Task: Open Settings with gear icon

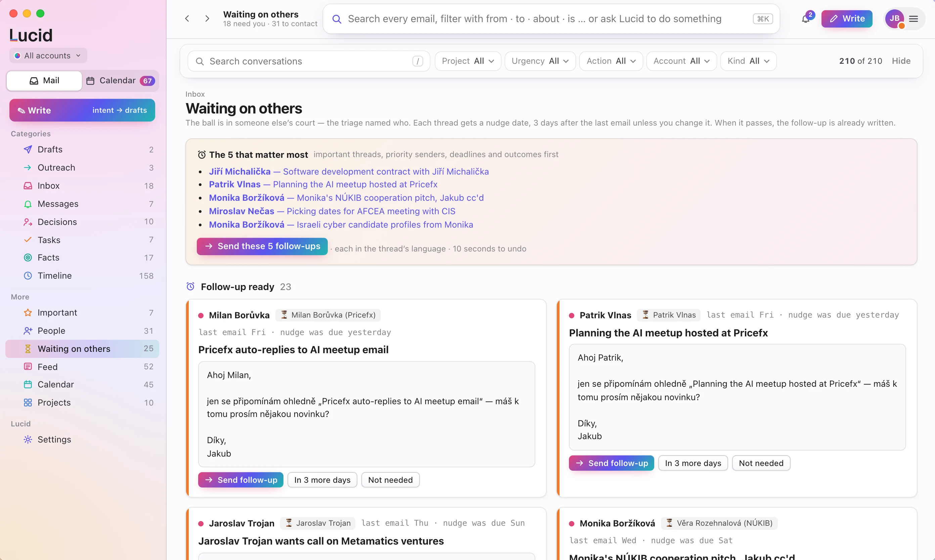Action: (82, 439)
